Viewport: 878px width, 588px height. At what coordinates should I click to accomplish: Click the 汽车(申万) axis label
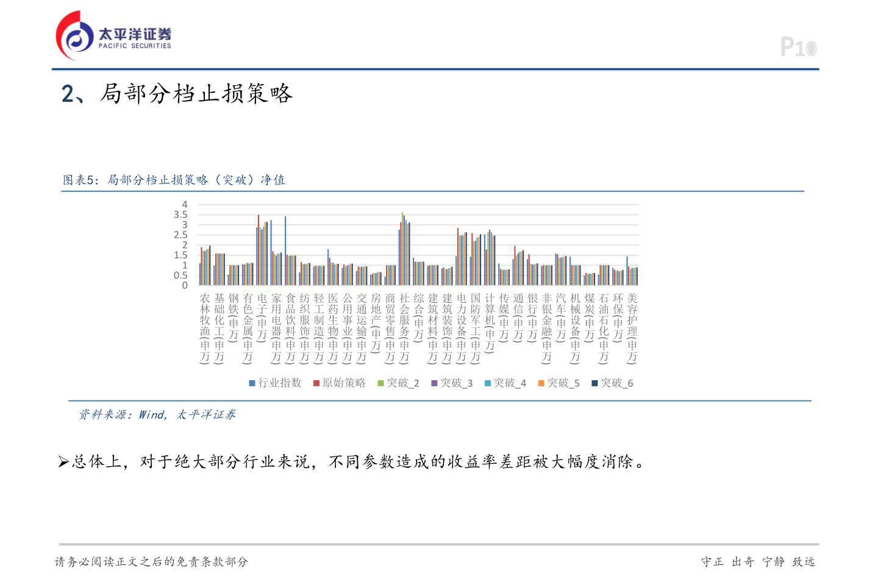coord(561,317)
